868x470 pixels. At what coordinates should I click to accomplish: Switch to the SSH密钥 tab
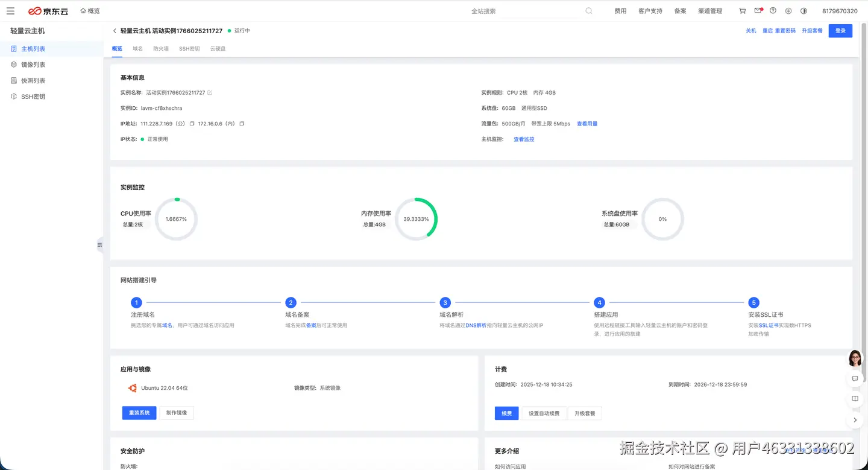189,49
